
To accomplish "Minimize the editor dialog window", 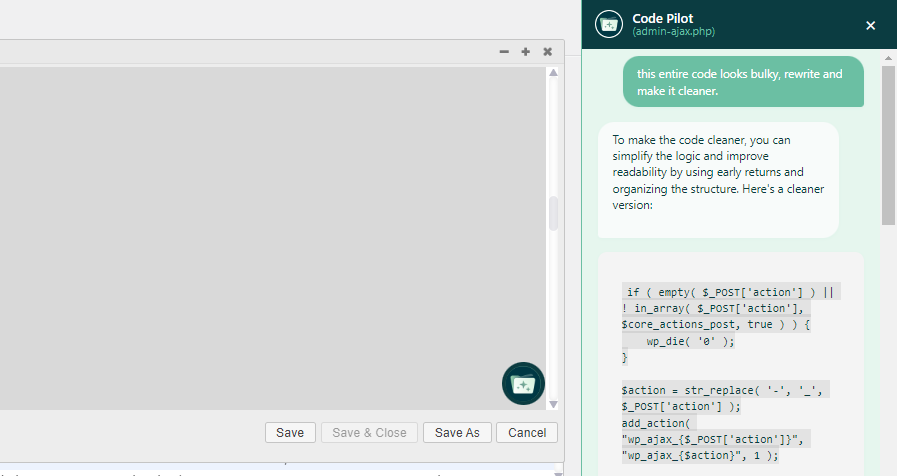I will [x=504, y=51].
